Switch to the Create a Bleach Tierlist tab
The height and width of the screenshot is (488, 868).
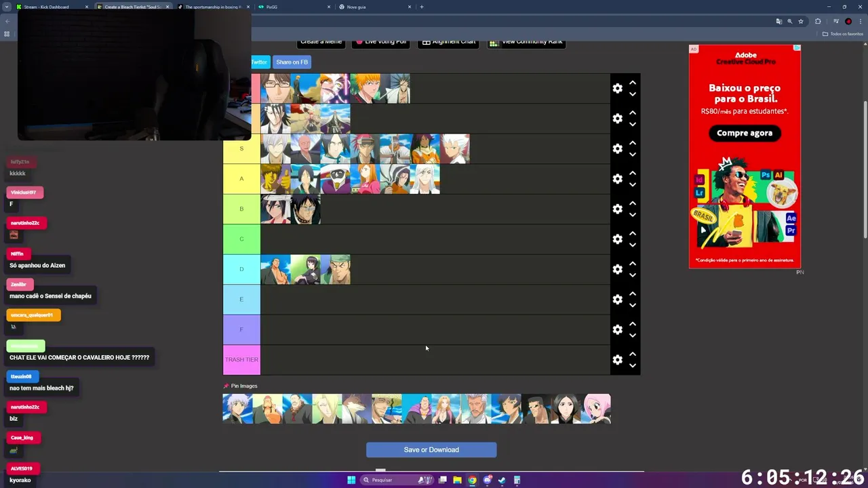pos(132,7)
